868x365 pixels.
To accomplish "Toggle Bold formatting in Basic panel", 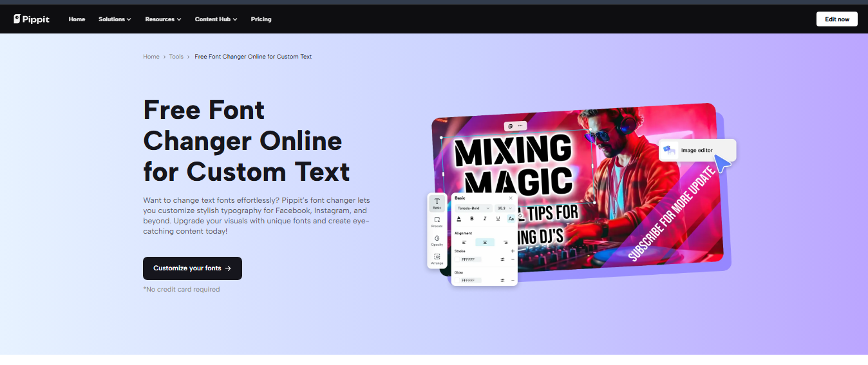I will coord(472,219).
